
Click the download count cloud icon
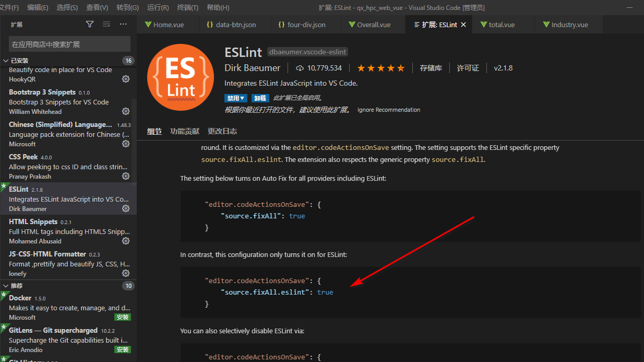click(x=300, y=68)
